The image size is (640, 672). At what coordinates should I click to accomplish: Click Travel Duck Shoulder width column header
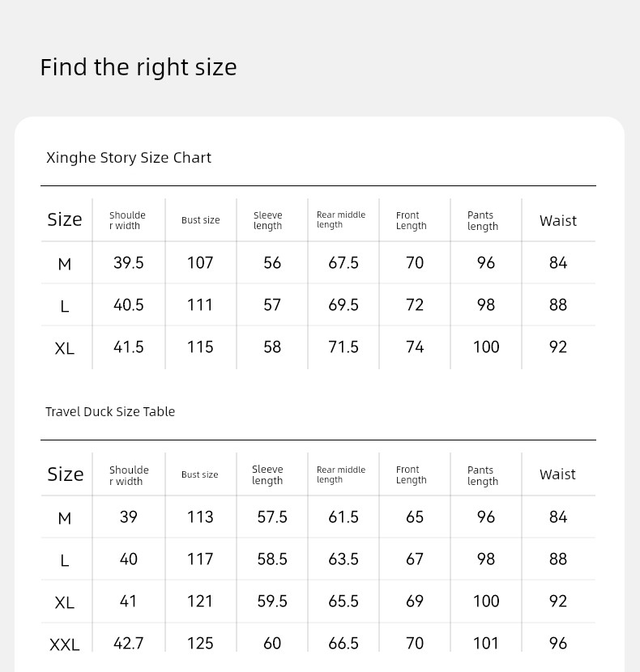129,475
